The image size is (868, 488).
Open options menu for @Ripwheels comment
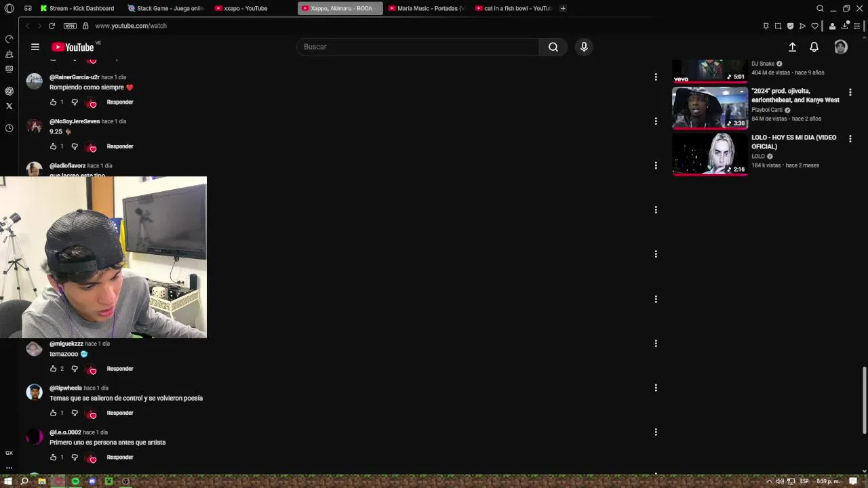click(x=656, y=388)
